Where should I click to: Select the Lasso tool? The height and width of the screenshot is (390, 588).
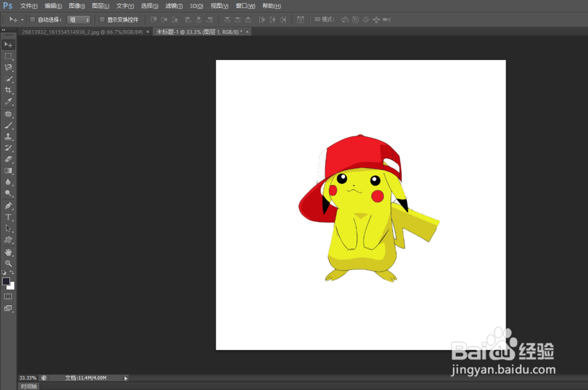coord(8,67)
